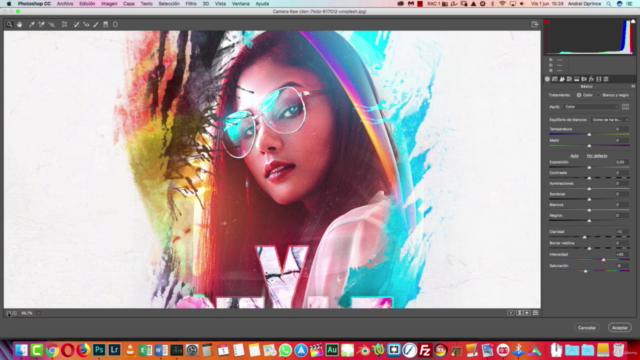Open the Filtro menu
640x360 pixels.
point(191,4)
